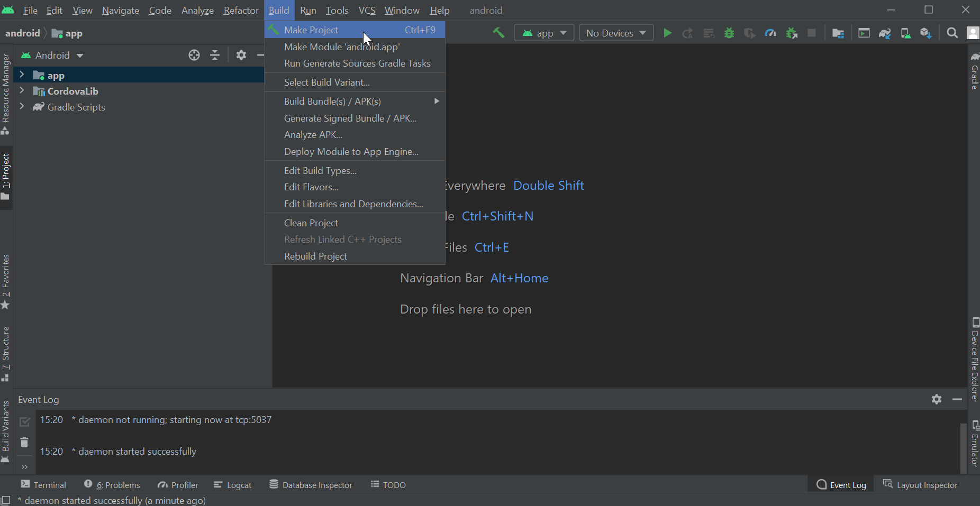Expand the CordovaLib tree node
980x506 pixels.
click(22, 90)
